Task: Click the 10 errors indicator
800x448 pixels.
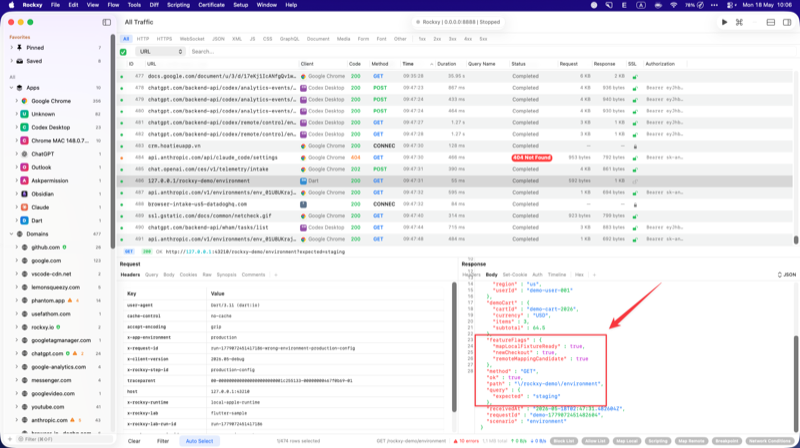Action: tap(466, 441)
